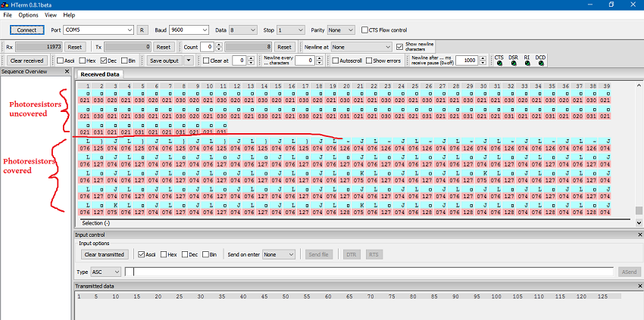
Task: Select the Received Data tab
Action: (x=100, y=74)
